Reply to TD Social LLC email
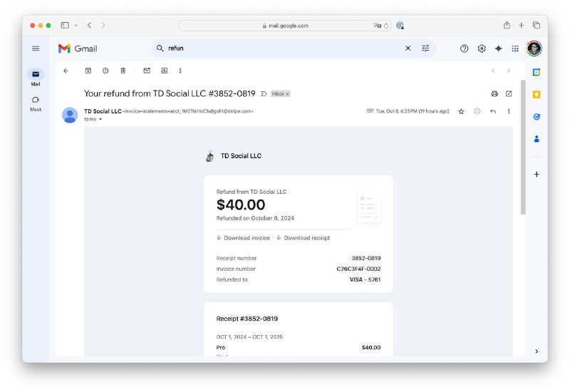570x392 pixels. pyautogui.click(x=493, y=111)
